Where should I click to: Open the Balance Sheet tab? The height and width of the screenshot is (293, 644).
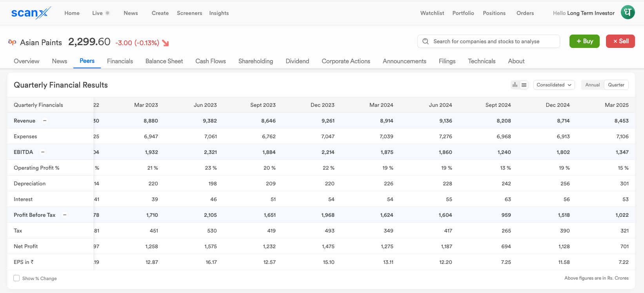[x=164, y=61]
